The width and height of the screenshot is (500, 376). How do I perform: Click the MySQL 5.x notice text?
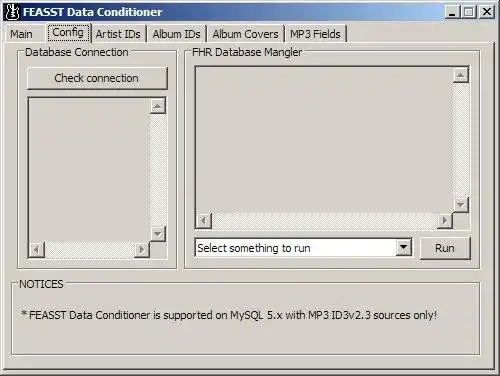click(229, 315)
